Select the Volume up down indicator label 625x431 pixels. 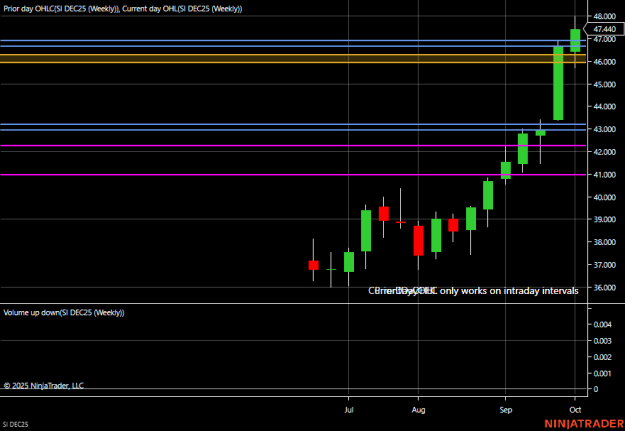(x=64, y=313)
